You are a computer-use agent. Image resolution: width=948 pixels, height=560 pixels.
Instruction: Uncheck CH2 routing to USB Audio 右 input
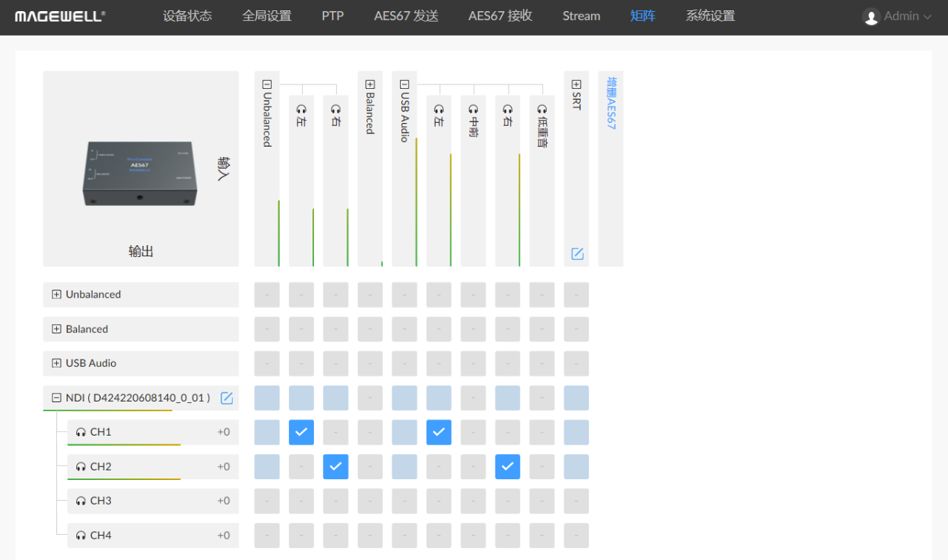pos(507,467)
